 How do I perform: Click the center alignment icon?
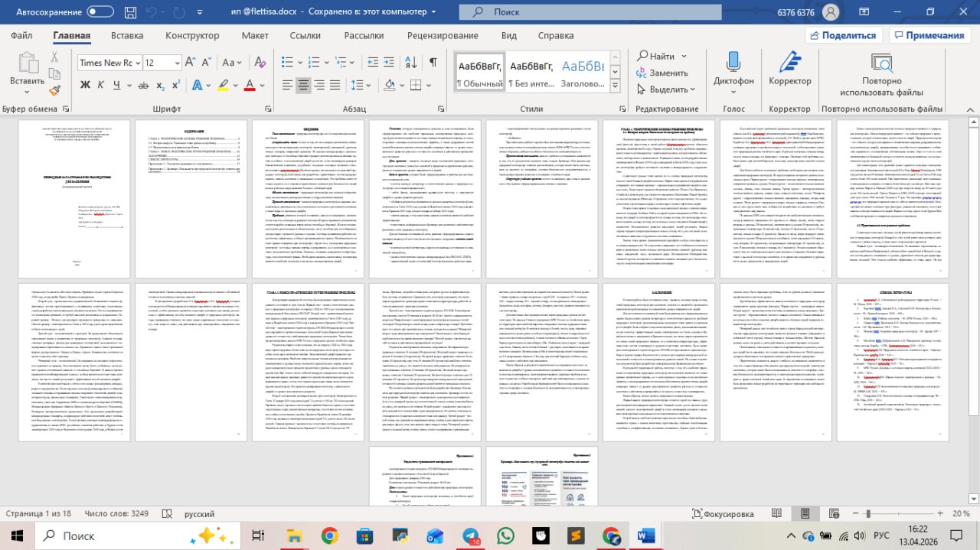point(304,85)
